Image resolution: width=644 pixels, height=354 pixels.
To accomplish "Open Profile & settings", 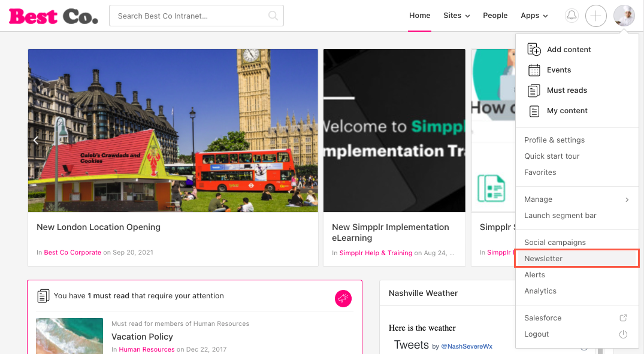I will click(554, 140).
